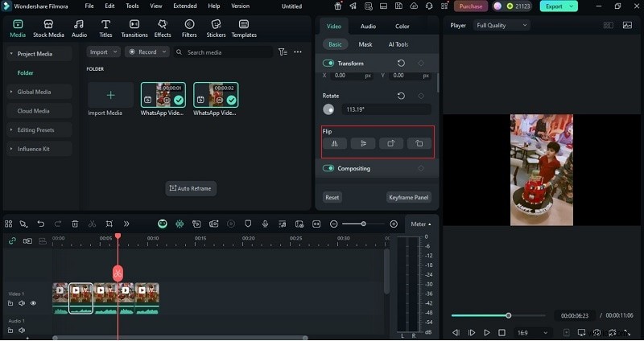Click the Auto Reframe button
The image size is (644, 341).
[191, 188]
